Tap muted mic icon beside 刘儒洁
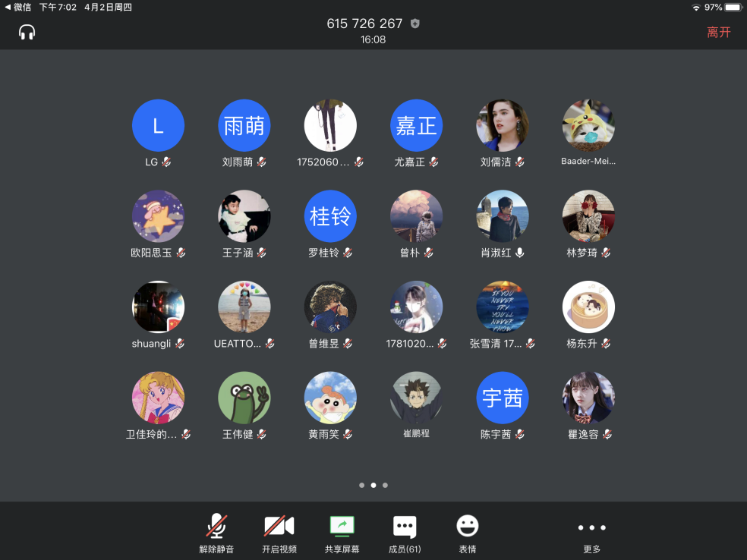Screen dimensions: 747x560 [520, 162]
